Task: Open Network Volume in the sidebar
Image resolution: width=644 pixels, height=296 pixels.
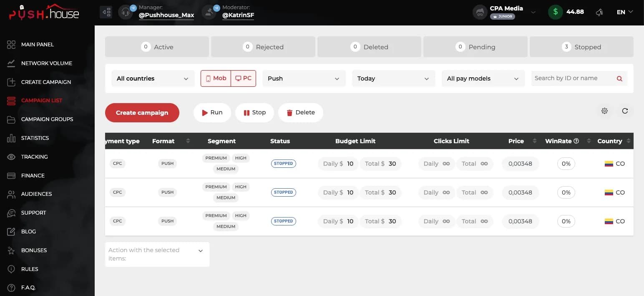Action: pos(47,63)
